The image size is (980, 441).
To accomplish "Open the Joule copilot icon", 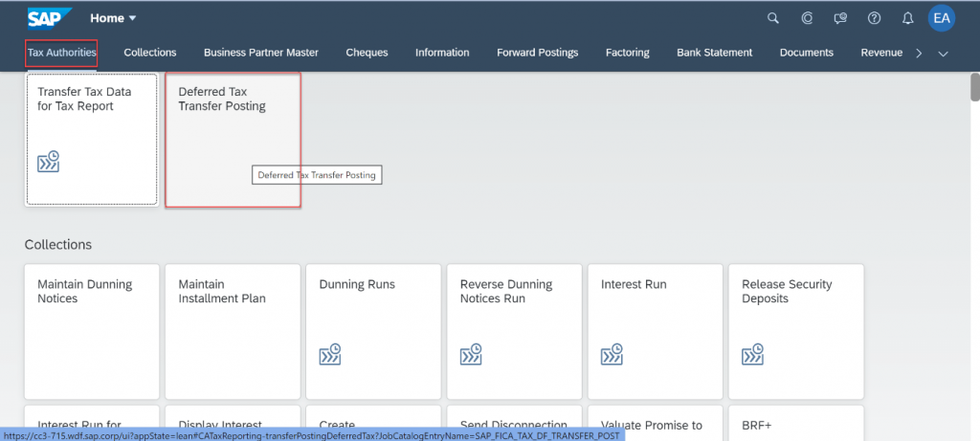I will click(x=807, y=18).
